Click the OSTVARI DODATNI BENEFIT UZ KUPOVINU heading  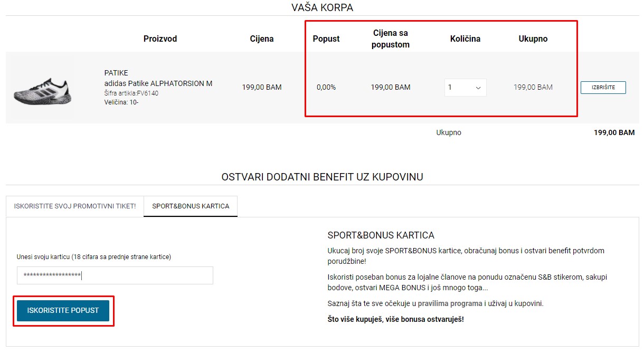pos(322,177)
